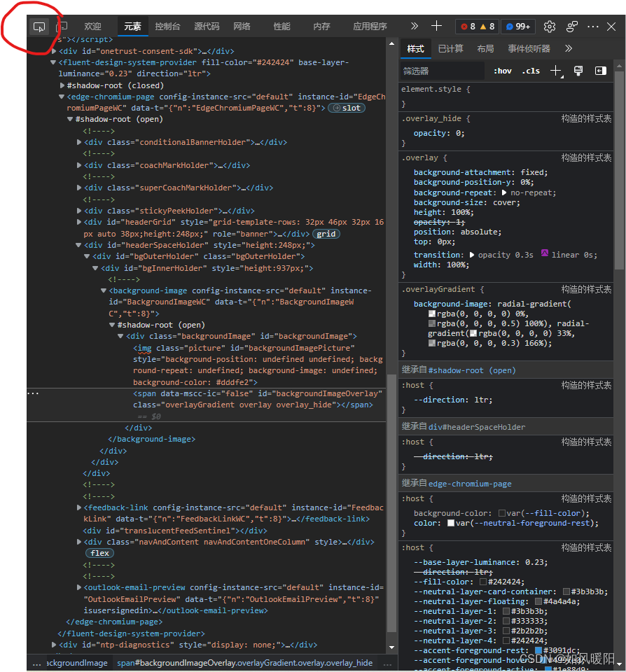
Task: Open color swatch for #333333
Action: (506, 622)
